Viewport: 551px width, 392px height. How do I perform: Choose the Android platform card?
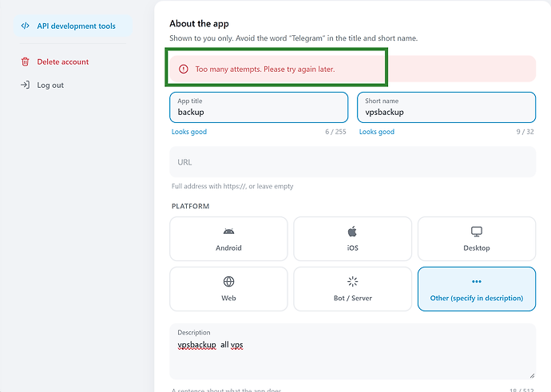[228, 239]
